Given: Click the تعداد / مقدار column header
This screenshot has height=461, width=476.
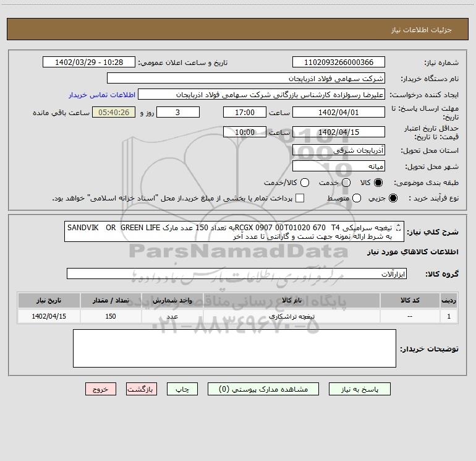Looking at the screenshot, I should click(x=111, y=300).
